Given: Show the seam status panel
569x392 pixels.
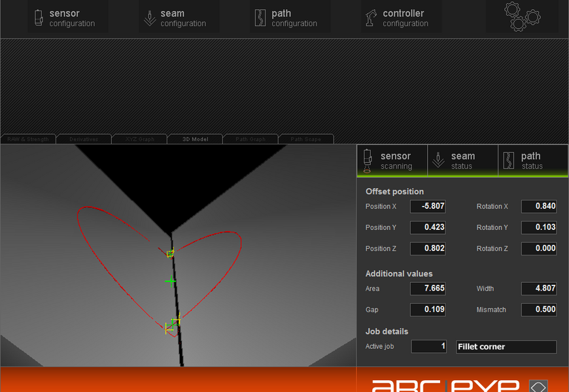Looking at the screenshot, I should (x=462, y=161).
